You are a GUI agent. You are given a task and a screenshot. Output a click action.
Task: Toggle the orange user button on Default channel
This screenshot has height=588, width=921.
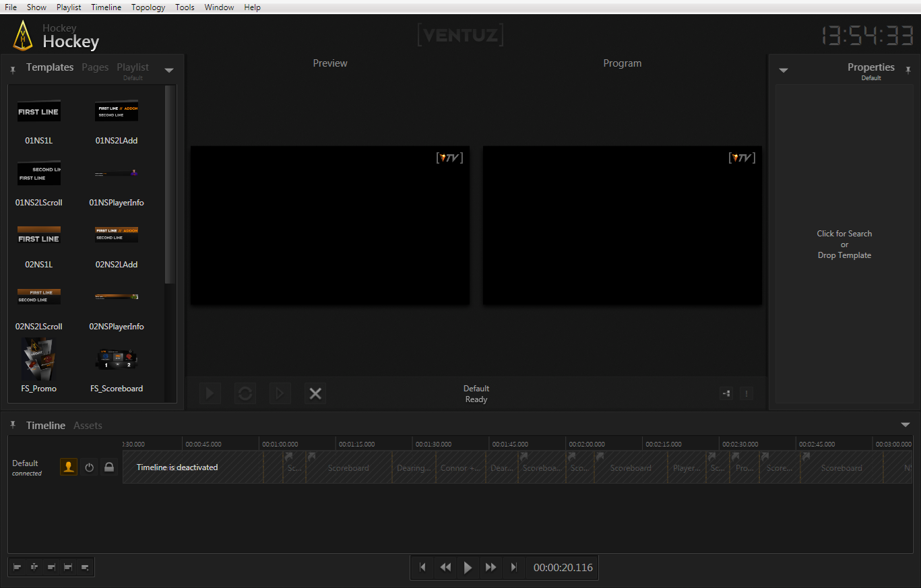(69, 467)
